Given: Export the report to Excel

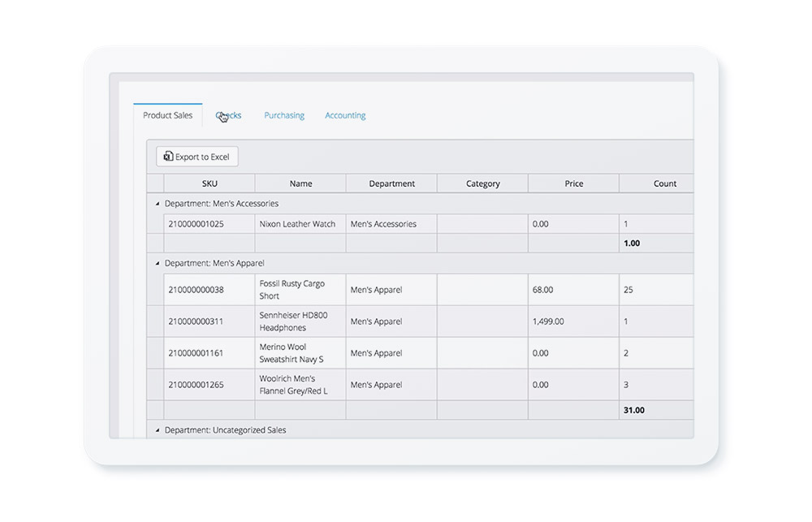Looking at the screenshot, I should coord(197,157).
